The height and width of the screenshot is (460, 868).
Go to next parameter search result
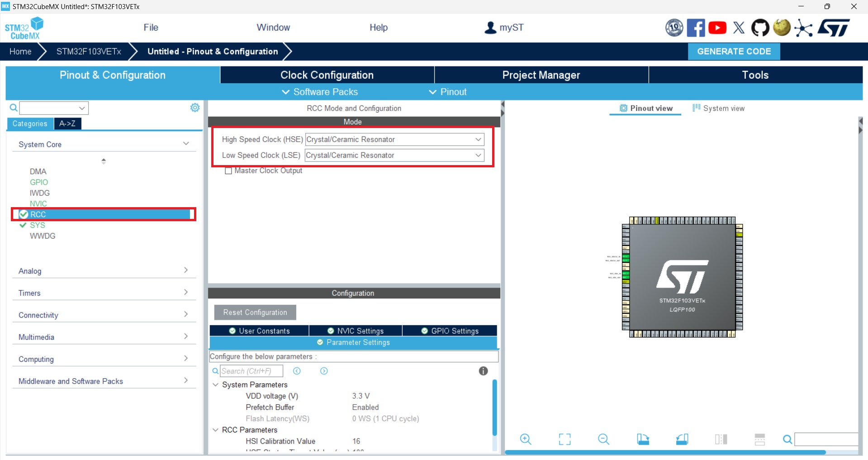pyautogui.click(x=324, y=371)
